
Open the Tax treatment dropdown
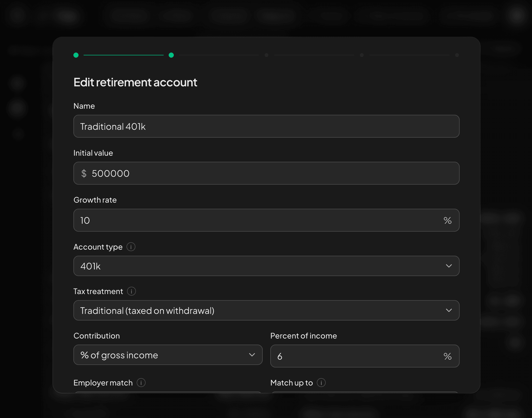[266, 310]
